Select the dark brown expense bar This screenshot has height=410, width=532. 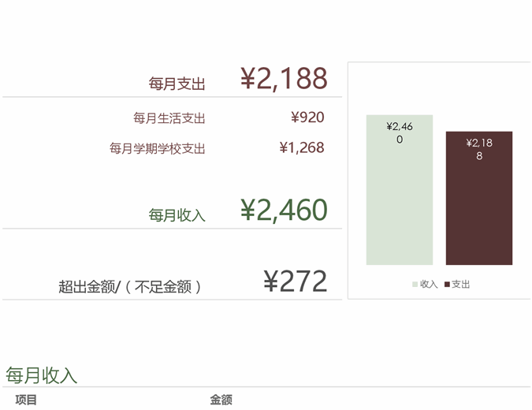[x=479, y=221]
